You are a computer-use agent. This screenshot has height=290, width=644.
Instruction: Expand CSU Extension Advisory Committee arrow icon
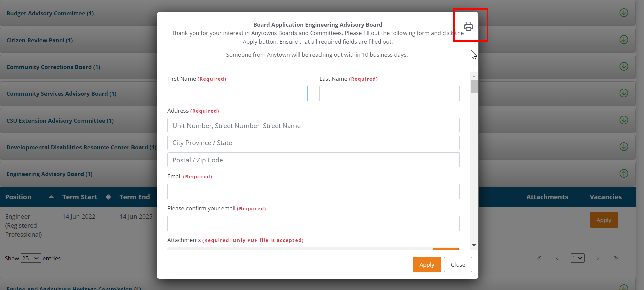point(624,120)
